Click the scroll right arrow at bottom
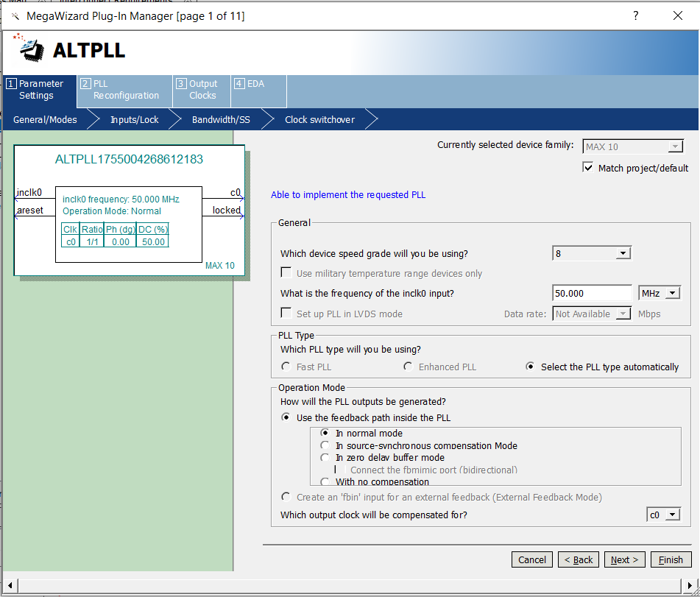 (689, 585)
